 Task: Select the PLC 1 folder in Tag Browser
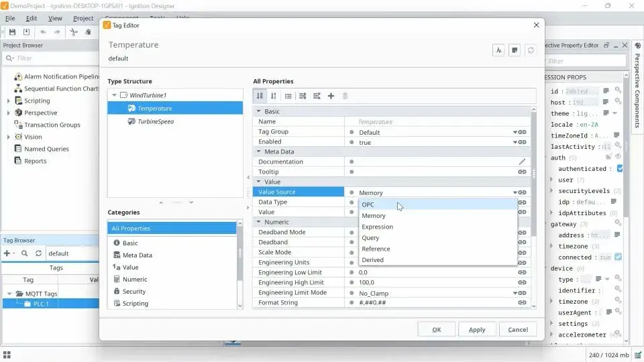click(50, 304)
